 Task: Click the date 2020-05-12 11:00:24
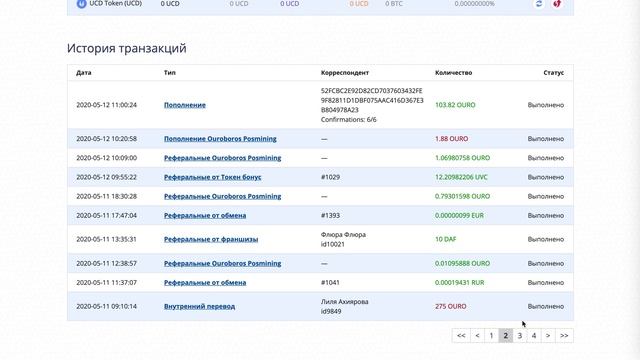(107, 105)
